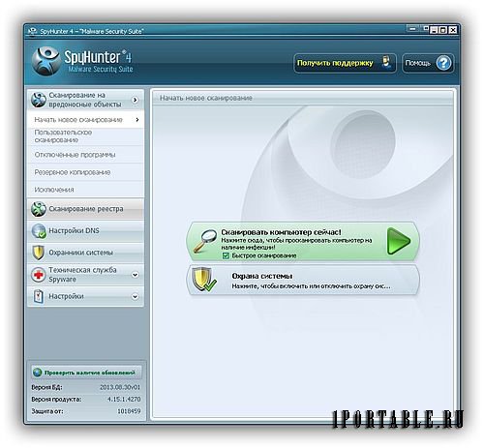
Task: Click the Получить поддержку button
Action: pos(345,63)
